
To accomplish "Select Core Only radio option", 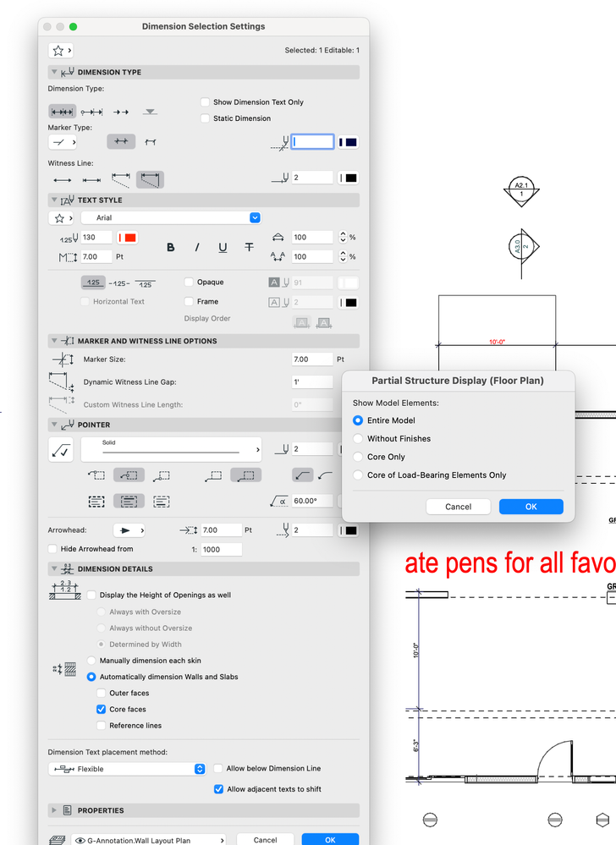I will 358,457.
